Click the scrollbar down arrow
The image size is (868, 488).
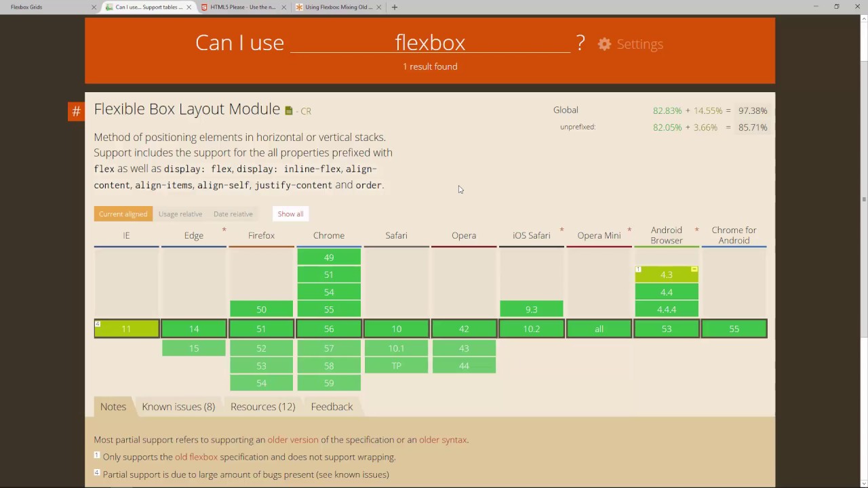pos(863,483)
